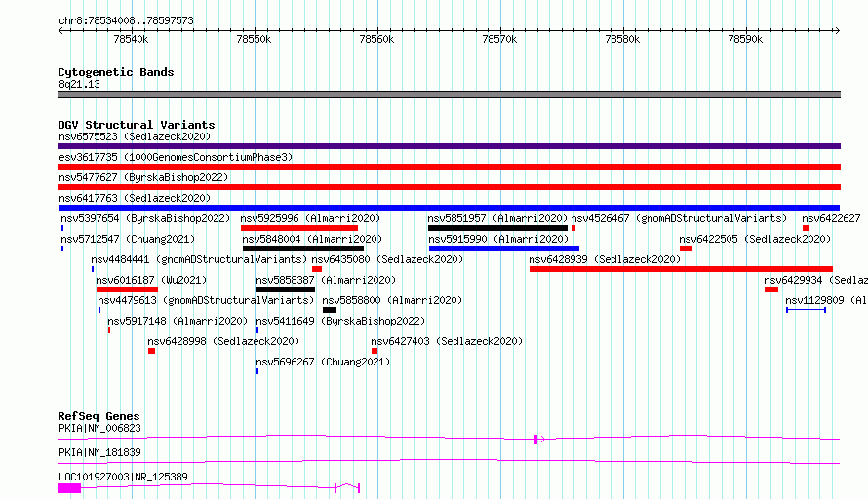
Task: Select the nsv5917148 tiny red marker
Action: pyautogui.click(x=109, y=330)
